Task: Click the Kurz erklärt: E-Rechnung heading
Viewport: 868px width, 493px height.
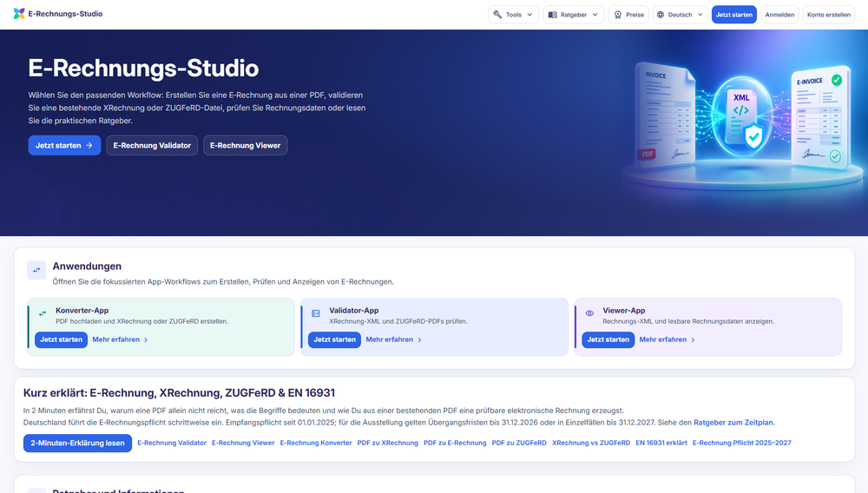Action: 179,393
